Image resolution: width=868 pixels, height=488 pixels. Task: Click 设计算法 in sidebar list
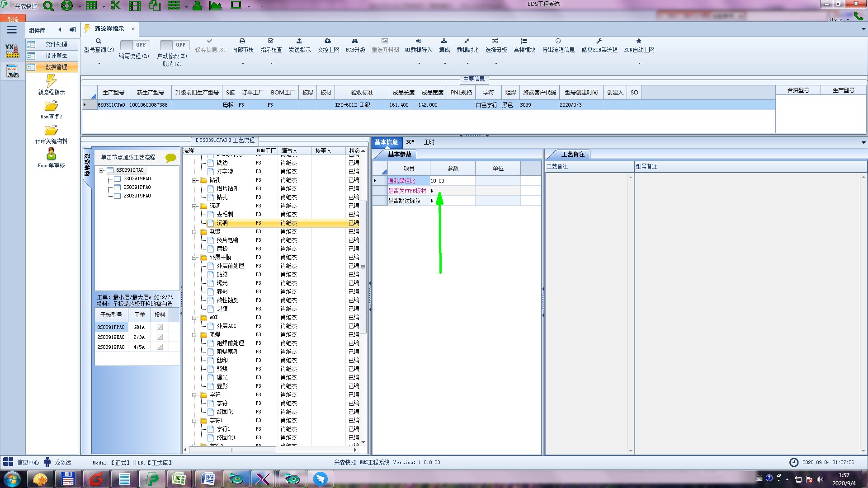pyautogui.click(x=56, y=56)
